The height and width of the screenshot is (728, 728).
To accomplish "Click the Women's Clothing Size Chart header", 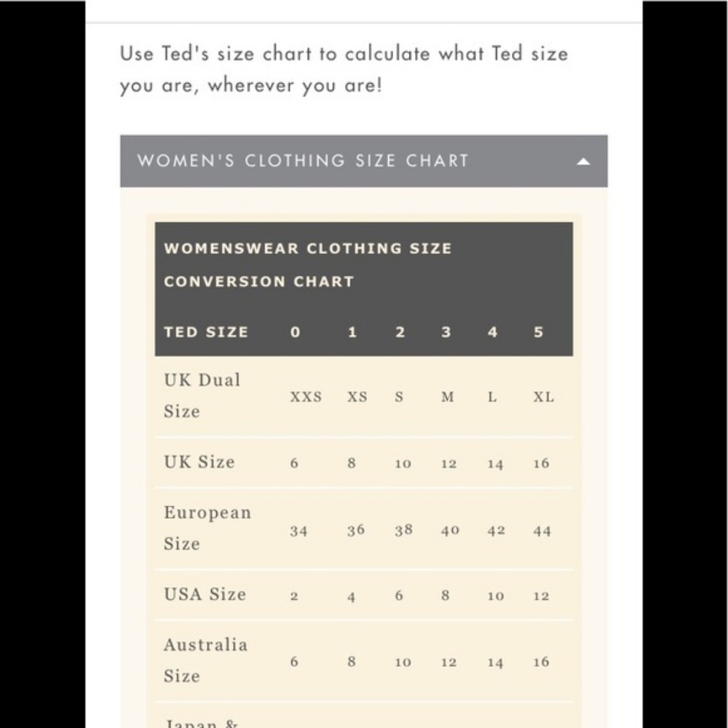I will pyautogui.click(x=363, y=161).
